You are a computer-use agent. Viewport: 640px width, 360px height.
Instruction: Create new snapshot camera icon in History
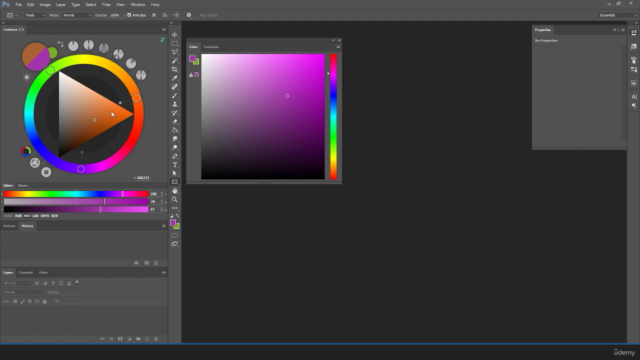(147, 263)
